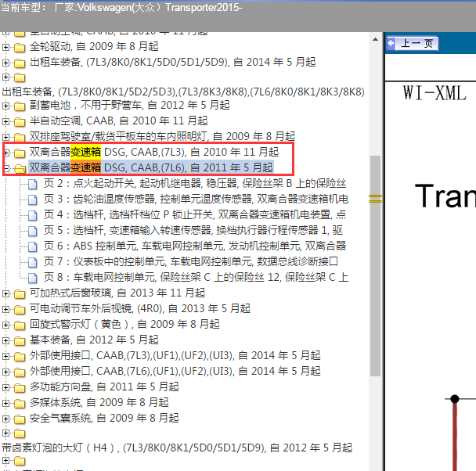This screenshot has height=471, width=476.
Task: Click page icon of 页 6 ABS 控制单元
Action: pyautogui.click(x=32, y=246)
